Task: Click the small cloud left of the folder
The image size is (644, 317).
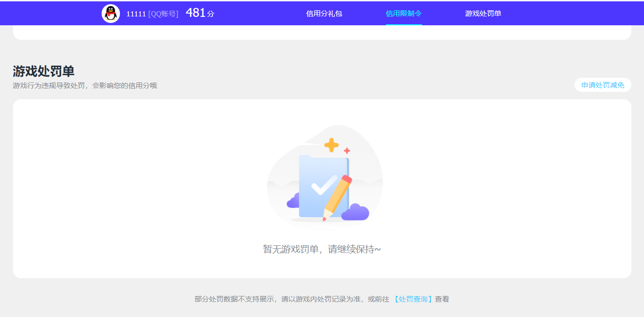Action: click(294, 200)
